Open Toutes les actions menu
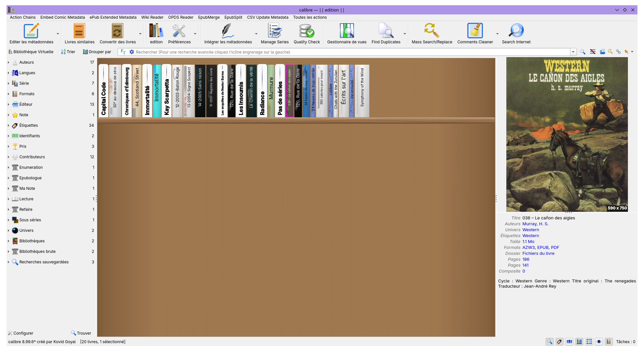This screenshot has width=644, height=354. [310, 17]
